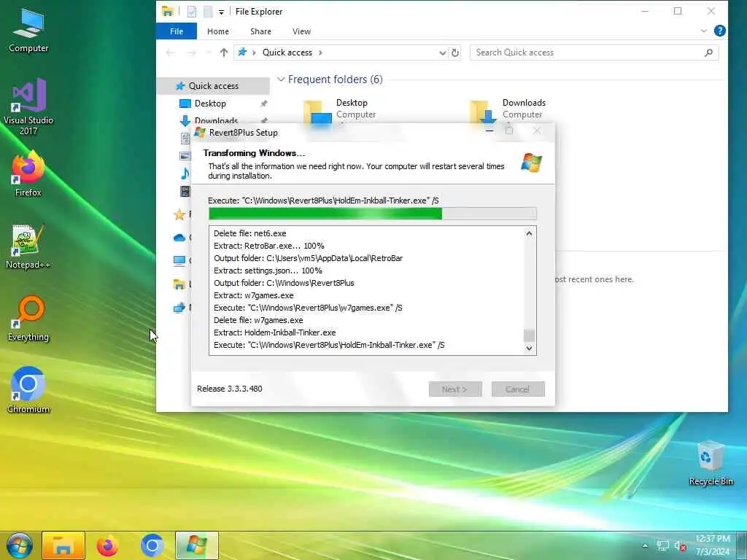The image size is (747, 560).
Task: Click the install log scrollbar thumb
Action: coord(529,335)
